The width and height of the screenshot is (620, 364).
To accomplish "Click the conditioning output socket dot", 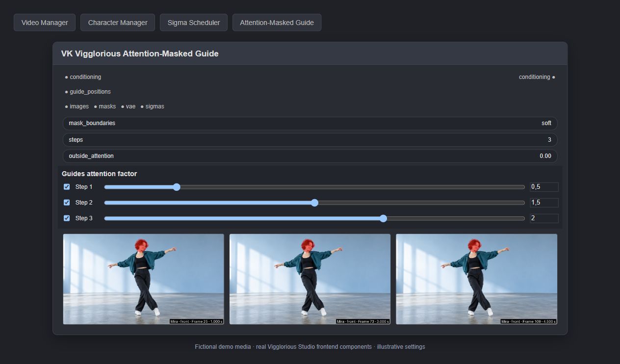I will tap(554, 78).
